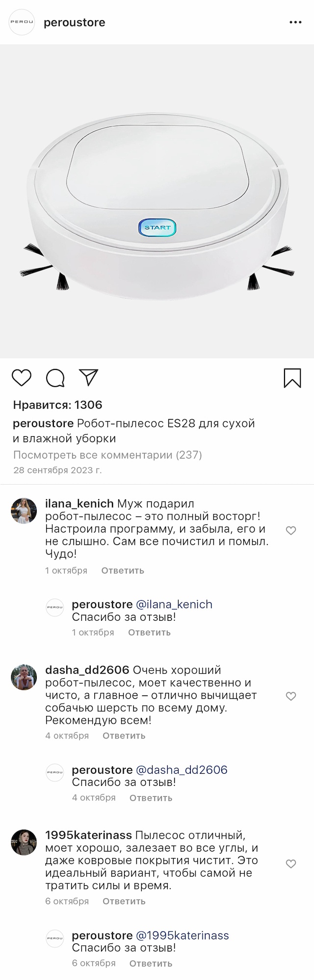
Task: Like dasha_dd2606's comment
Action: [x=291, y=696]
